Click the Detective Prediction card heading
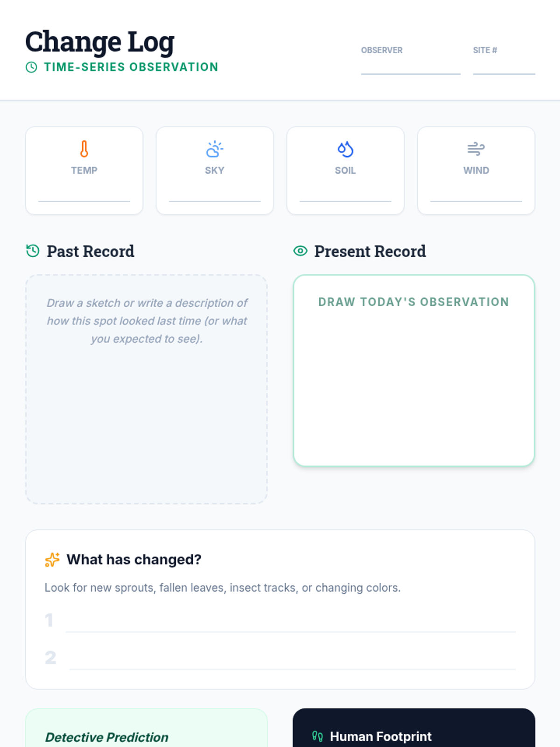This screenshot has width=560, height=747. point(107,737)
